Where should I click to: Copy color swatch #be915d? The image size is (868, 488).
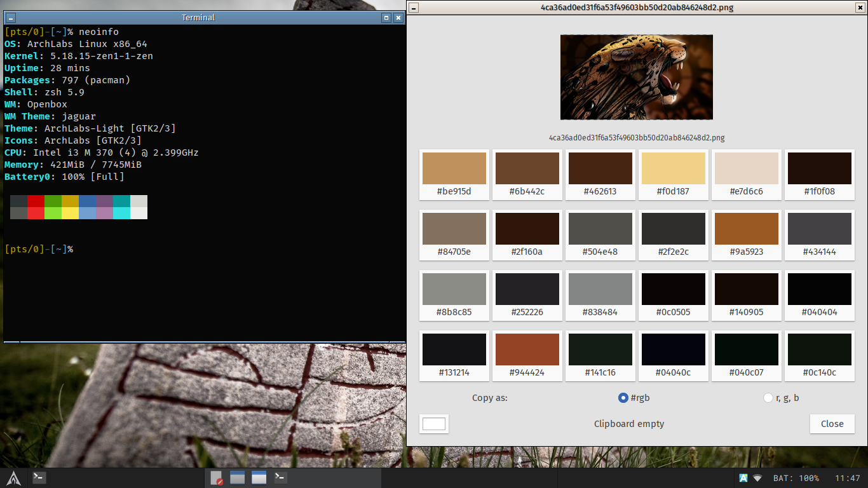pyautogui.click(x=454, y=175)
